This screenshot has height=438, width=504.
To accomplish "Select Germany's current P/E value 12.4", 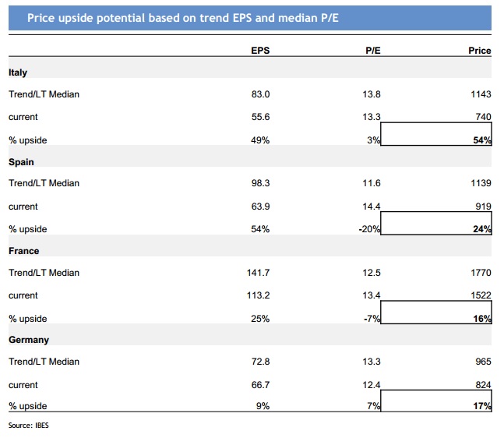I will pyautogui.click(x=372, y=385).
